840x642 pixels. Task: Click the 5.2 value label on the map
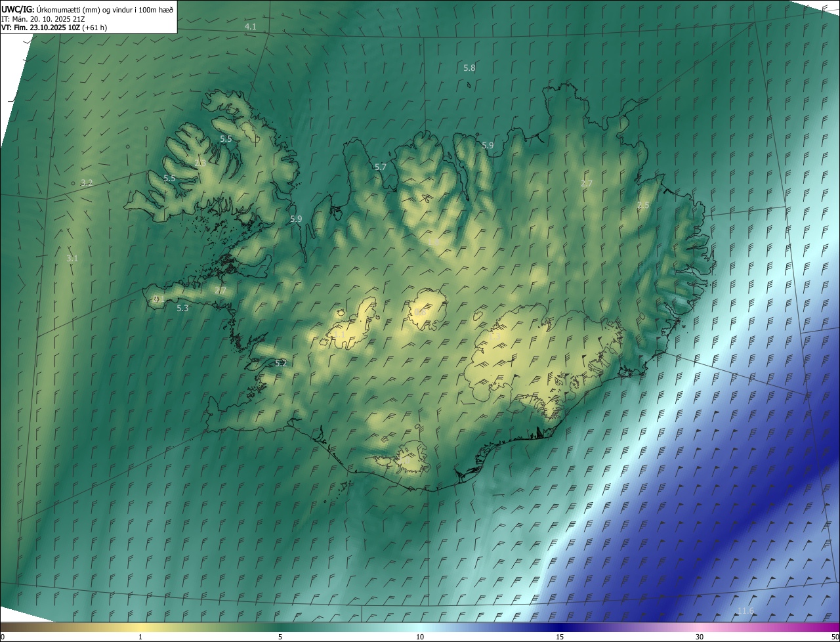pos(280,363)
